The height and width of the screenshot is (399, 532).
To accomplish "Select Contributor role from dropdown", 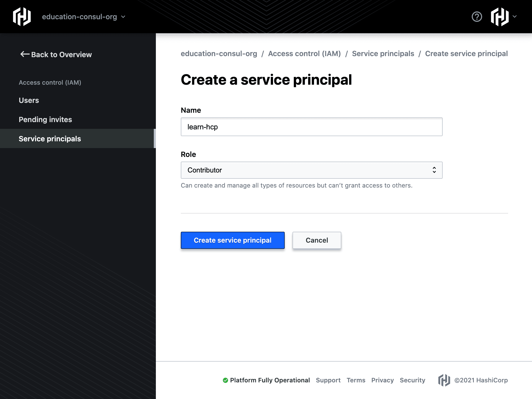I will pos(312,170).
